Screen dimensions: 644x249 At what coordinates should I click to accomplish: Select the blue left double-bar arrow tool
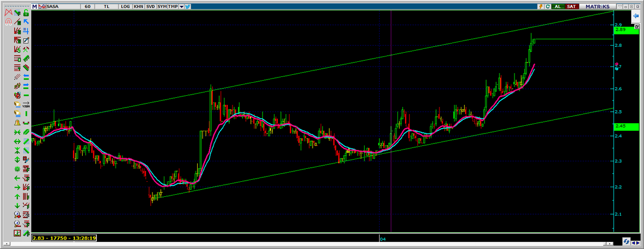tap(26, 76)
